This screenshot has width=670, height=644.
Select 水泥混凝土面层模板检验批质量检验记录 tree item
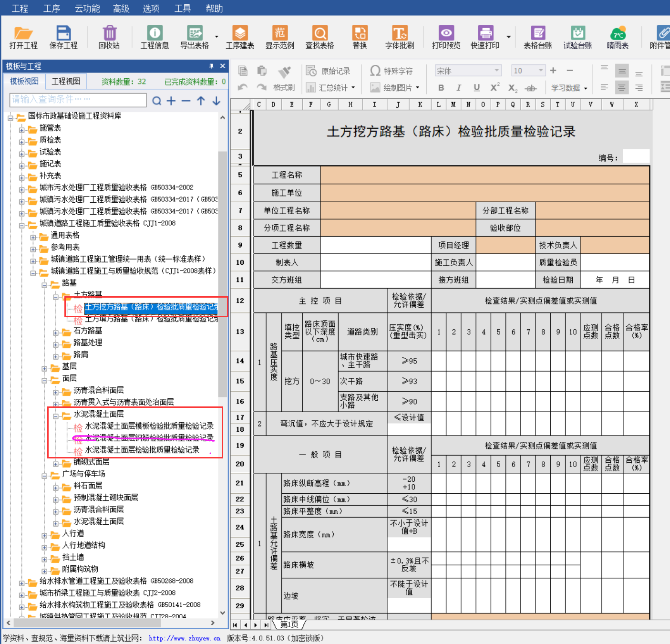tap(149, 426)
